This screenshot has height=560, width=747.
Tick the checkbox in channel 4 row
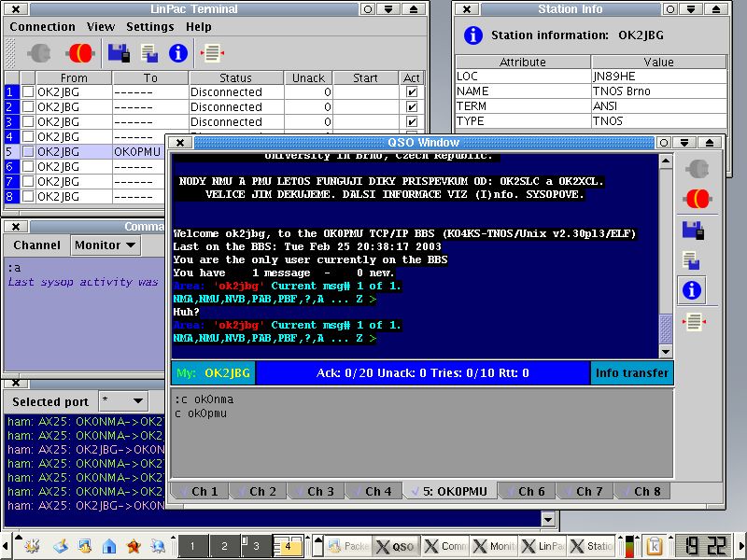tap(28, 136)
